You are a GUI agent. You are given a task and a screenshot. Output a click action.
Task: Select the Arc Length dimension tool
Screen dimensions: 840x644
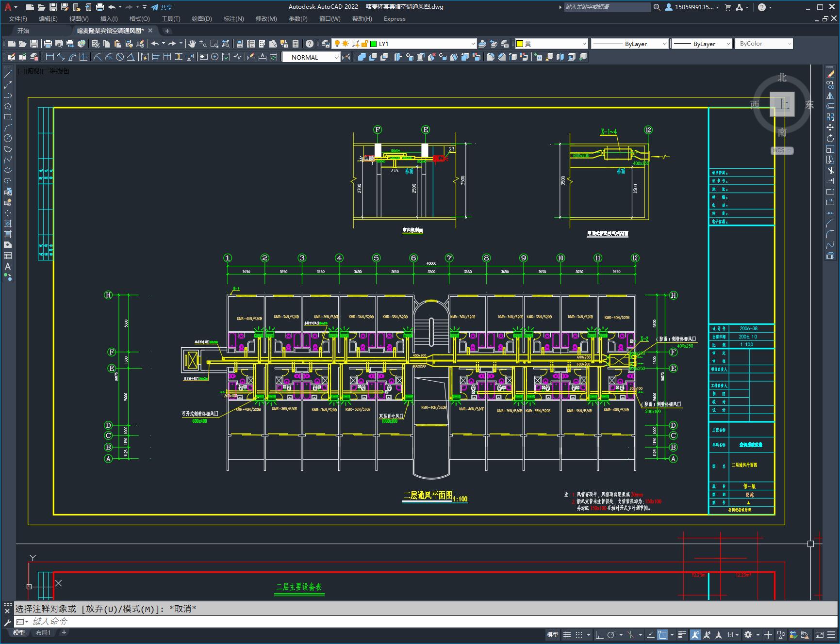coord(72,57)
